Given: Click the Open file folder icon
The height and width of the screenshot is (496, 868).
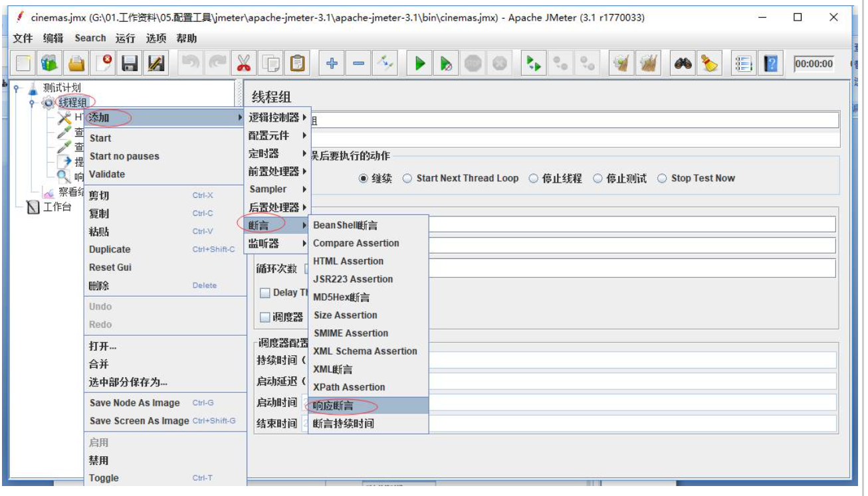Looking at the screenshot, I should tap(77, 64).
